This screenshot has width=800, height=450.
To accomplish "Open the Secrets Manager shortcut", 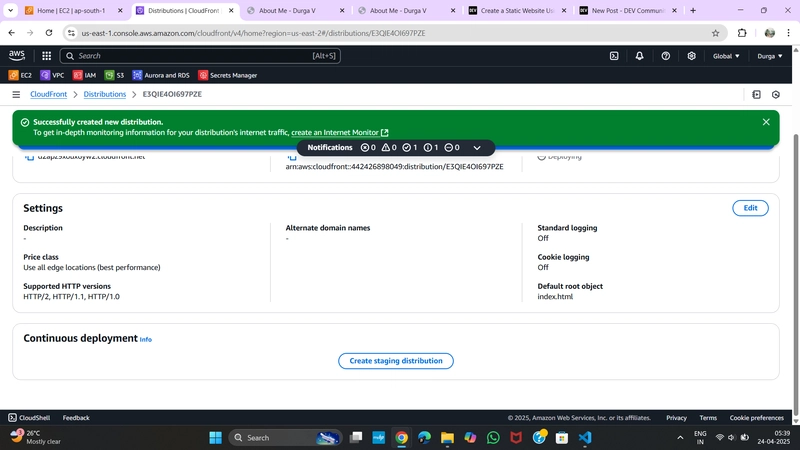I will (228, 75).
